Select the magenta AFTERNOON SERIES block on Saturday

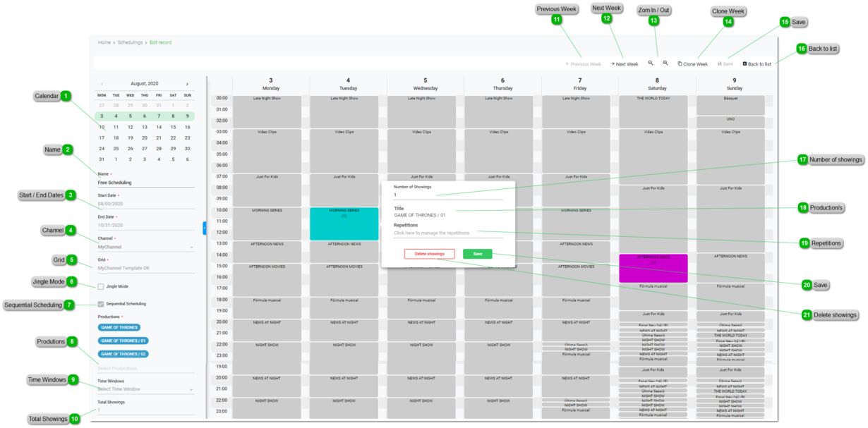pos(653,269)
